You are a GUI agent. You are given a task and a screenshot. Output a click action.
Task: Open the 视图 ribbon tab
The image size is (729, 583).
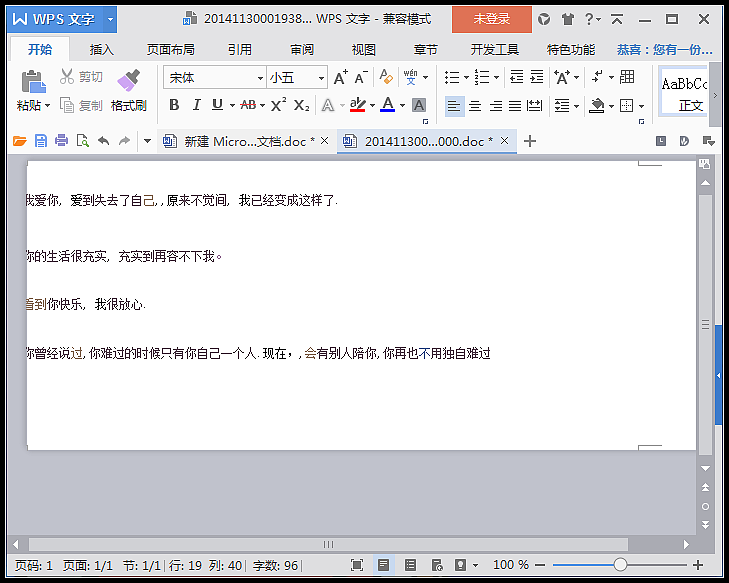click(x=364, y=49)
